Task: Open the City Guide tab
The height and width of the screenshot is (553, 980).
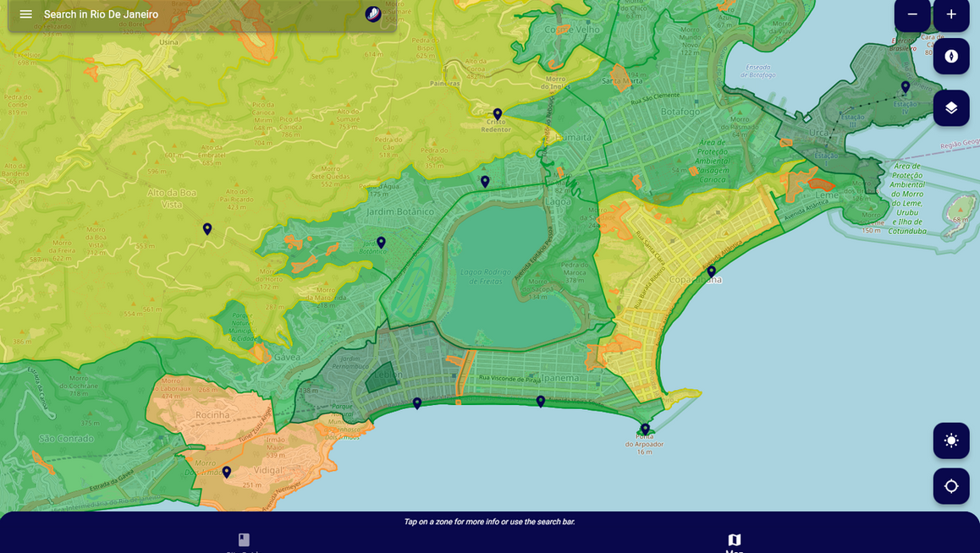Action: pos(244,542)
